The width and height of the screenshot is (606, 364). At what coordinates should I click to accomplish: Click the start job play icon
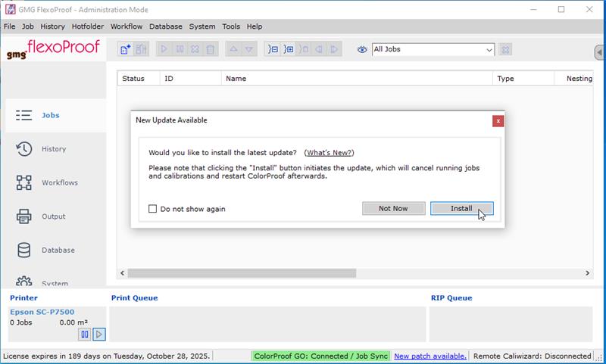click(164, 49)
